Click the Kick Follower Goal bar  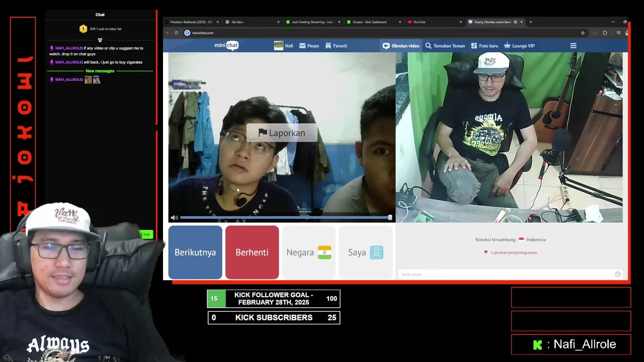coord(274,299)
